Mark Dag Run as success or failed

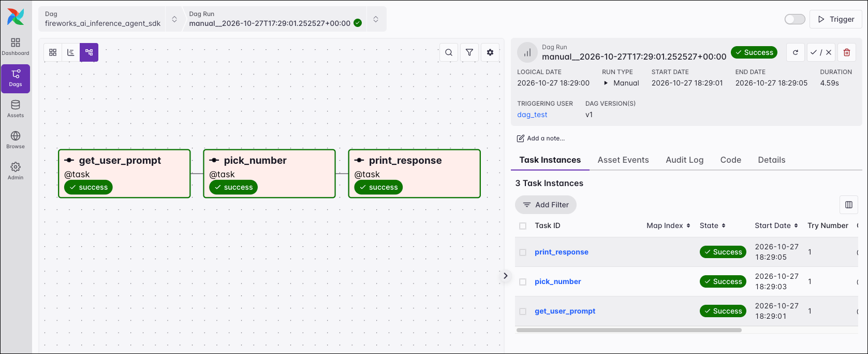(821, 52)
